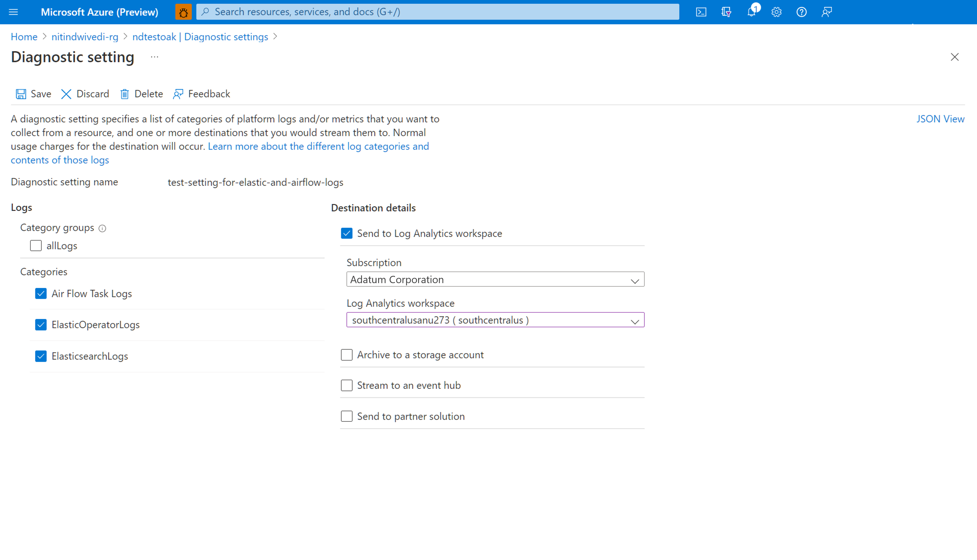
Task: Enable Archive to a storage account
Action: tap(347, 355)
